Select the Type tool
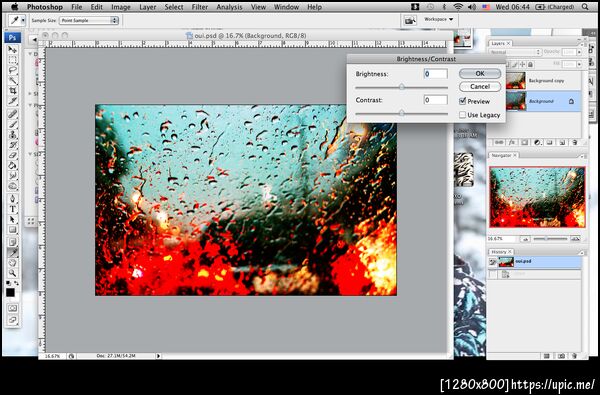The image size is (600, 395). click(x=13, y=209)
